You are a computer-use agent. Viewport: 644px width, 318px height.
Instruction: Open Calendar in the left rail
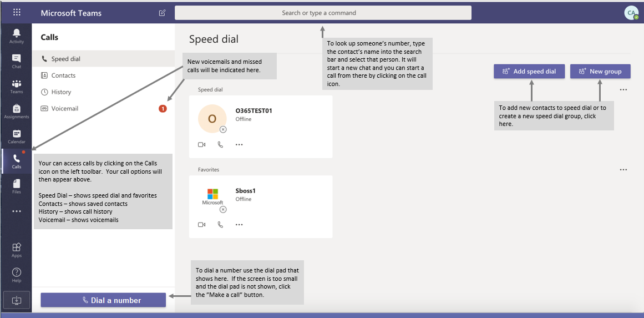coord(17,137)
